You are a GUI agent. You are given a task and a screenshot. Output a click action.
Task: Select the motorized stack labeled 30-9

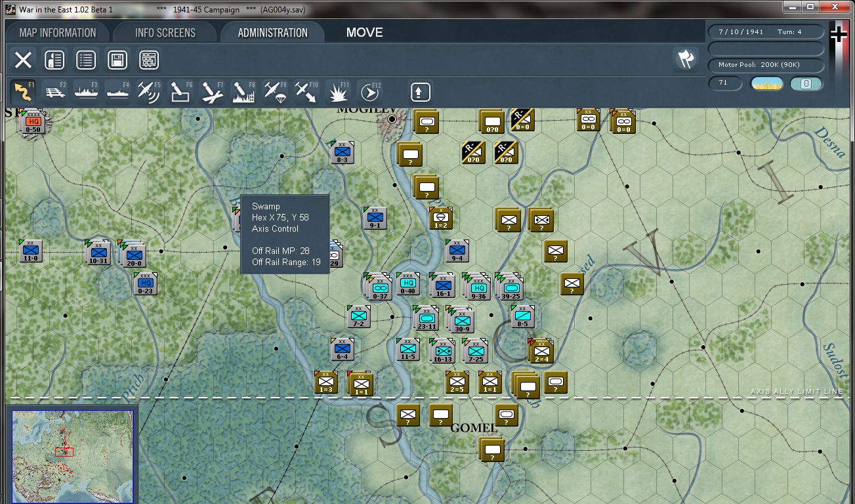[460, 320]
